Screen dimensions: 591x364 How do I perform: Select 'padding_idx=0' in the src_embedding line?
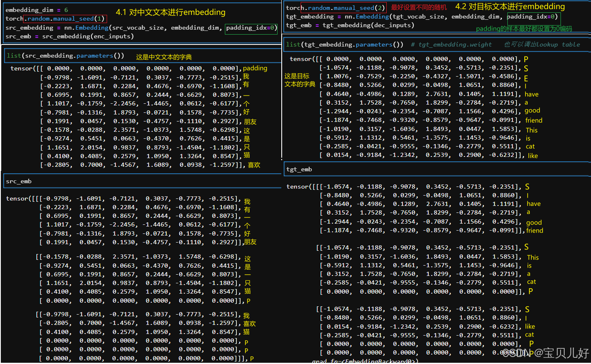tap(251, 28)
